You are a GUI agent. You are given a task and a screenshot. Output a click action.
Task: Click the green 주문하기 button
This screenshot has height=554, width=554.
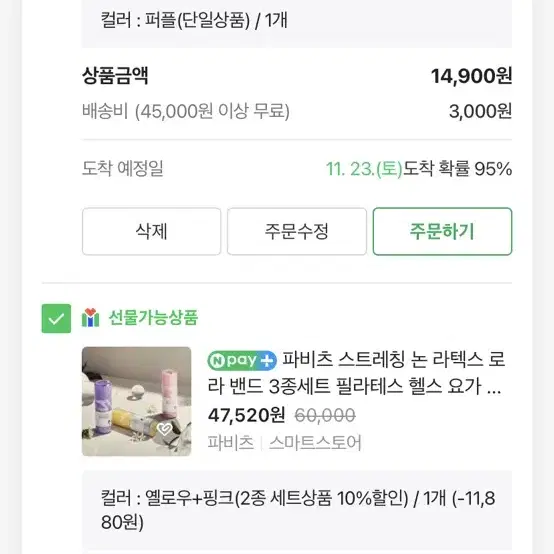tap(442, 231)
